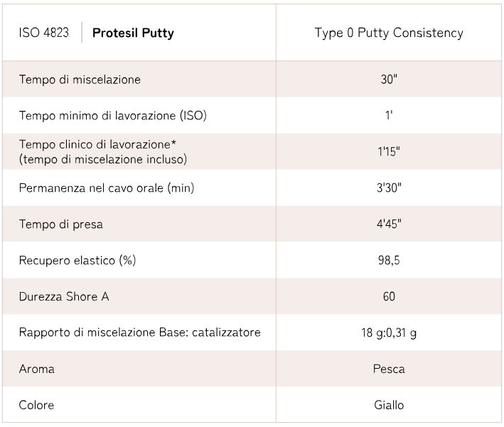
Task: Click the Tempo di miscelazione row label
Action: click(80, 79)
